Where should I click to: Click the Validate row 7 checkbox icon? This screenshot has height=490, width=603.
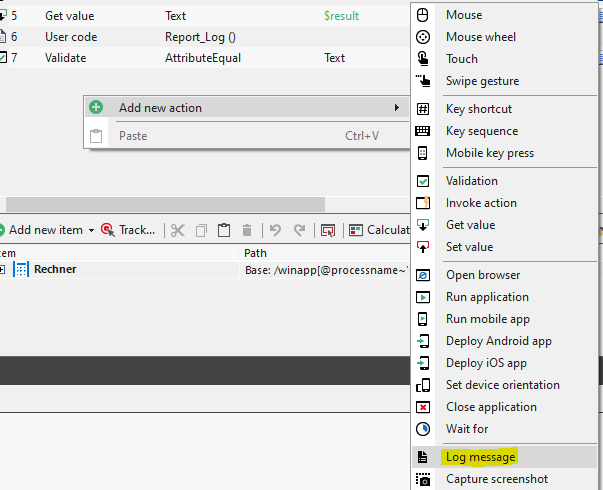(3, 58)
